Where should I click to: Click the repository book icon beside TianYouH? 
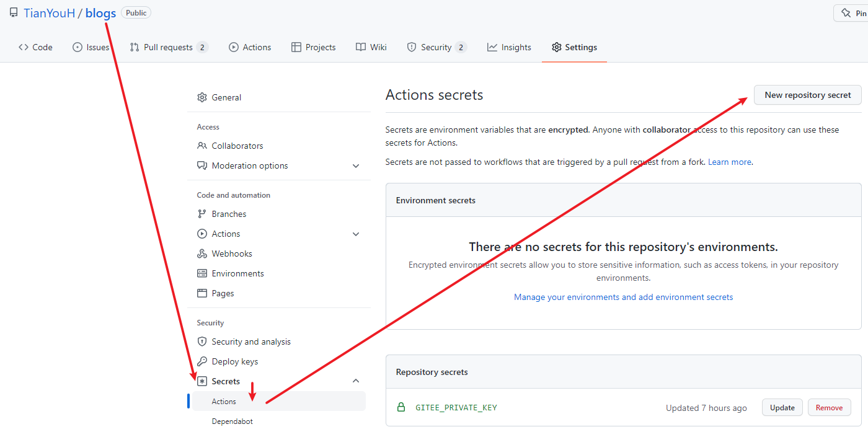[14, 13]
